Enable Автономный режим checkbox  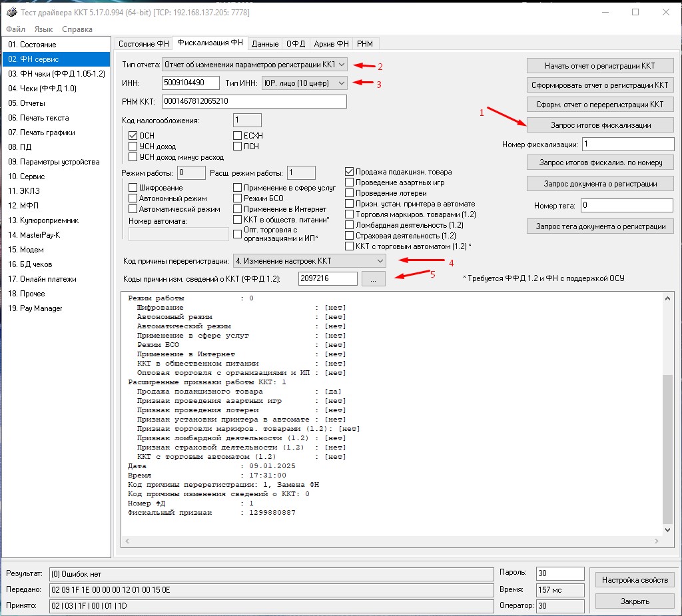coord(133,198)
